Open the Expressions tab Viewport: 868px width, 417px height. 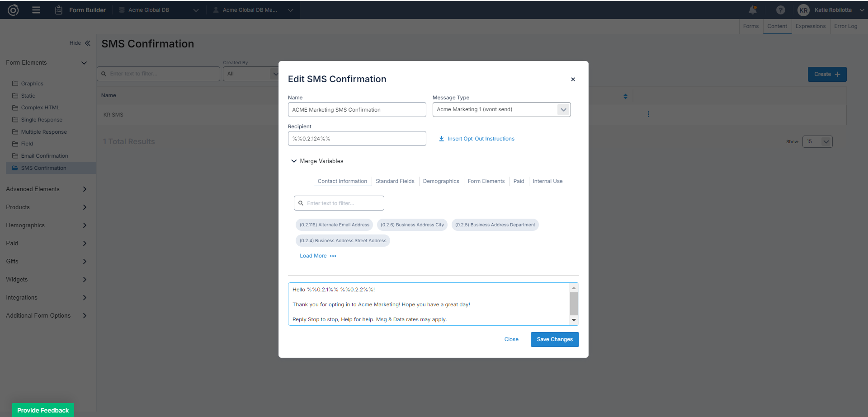(x=810, y=26)
